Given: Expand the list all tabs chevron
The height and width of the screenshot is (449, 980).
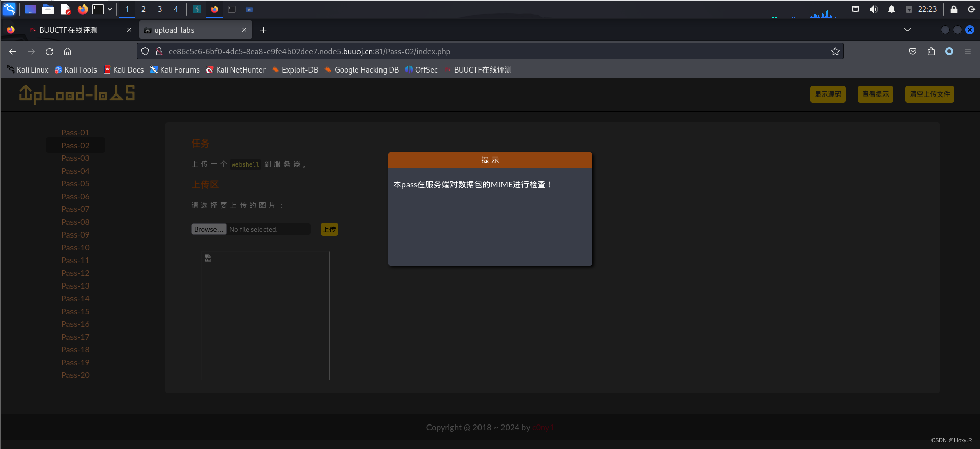Looking at the screenshot, I should click(x=907, y=30).
